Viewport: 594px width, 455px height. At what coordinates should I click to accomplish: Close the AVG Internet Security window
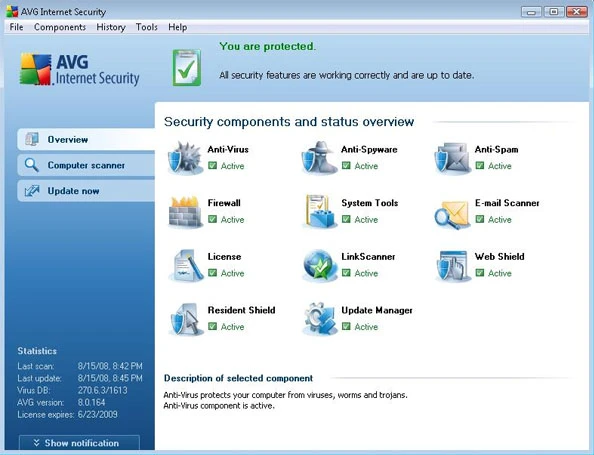coord(577,12)
